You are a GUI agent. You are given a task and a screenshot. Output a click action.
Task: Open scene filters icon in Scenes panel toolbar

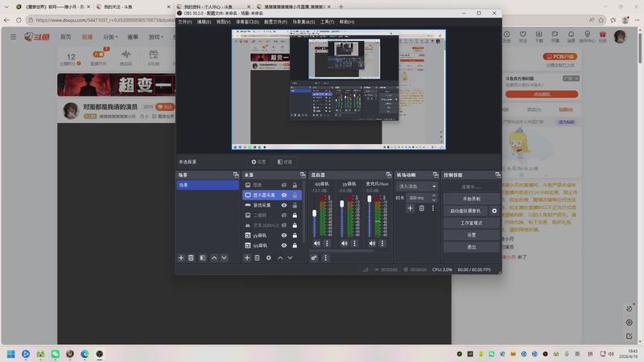203,257
